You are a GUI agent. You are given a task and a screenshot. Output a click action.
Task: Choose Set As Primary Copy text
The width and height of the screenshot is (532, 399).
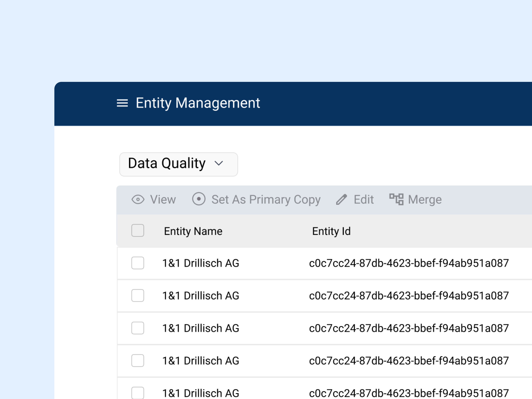[266, 199]
